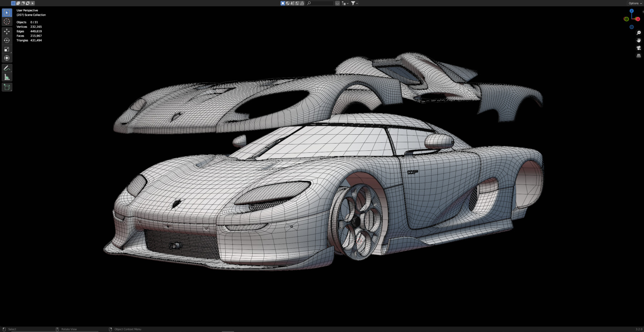
Task: Set selection mode to Subtract
Action: point(23,3)
